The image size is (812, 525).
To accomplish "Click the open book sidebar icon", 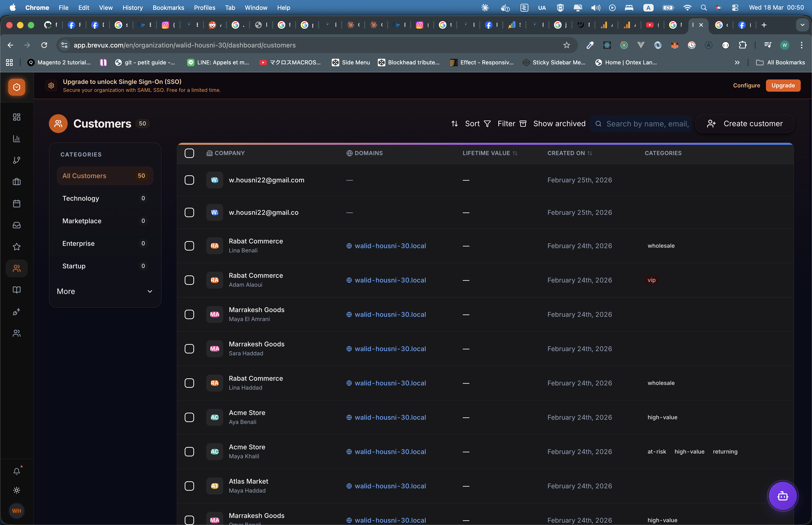I will pos(16,290).
